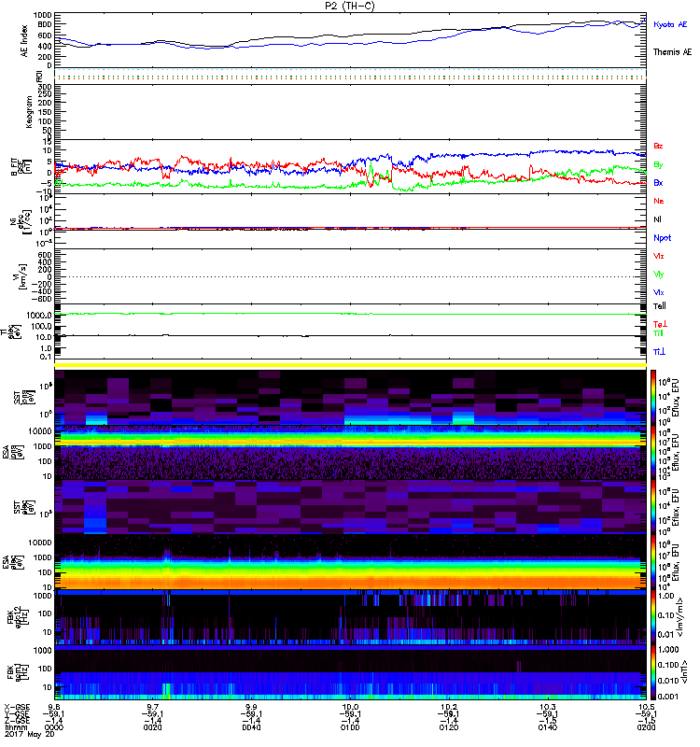Click the 0020 time tick label

tap(152, 727)
